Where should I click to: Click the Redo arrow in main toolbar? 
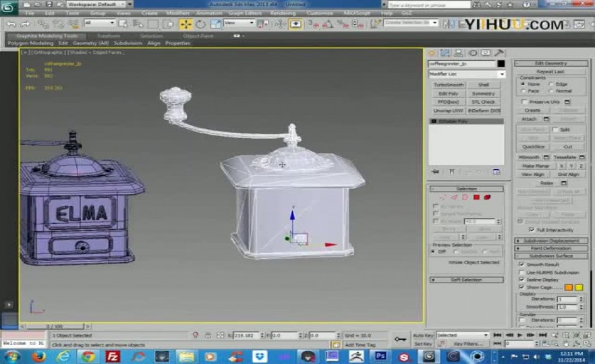tap(26, 25)
